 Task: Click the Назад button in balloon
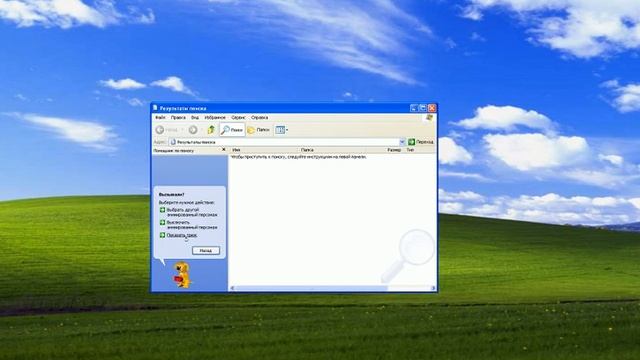tap(206, 251)
